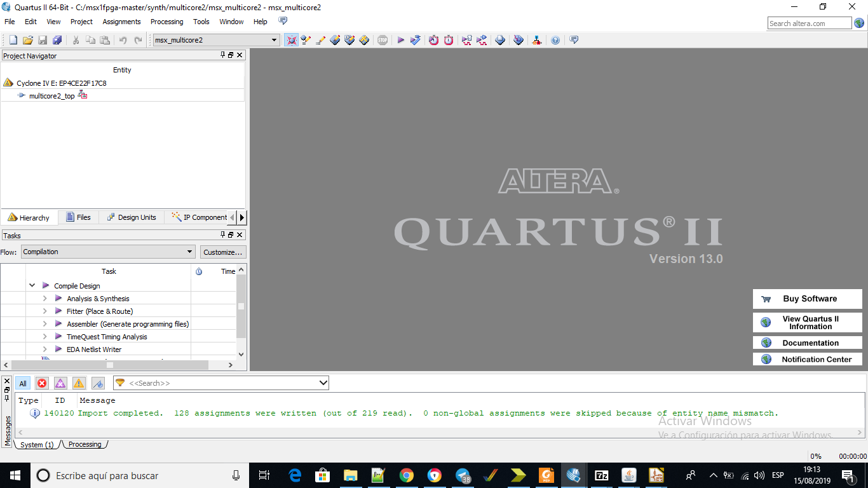Screen dimensions: 868x488
Task: Open the Assignments menu
Action: click(x=121, y=22)
